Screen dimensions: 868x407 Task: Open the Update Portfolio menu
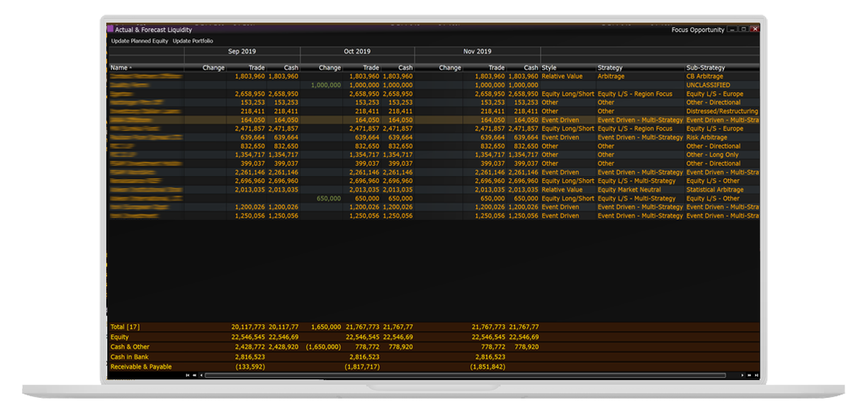tap(193, 41)
